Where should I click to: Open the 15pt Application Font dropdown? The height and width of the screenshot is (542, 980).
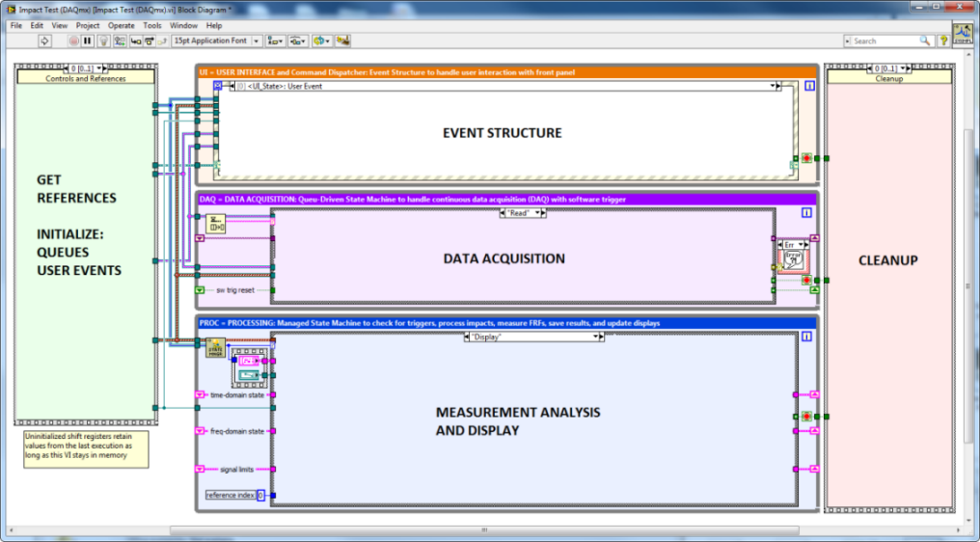pyautogui.click(x=216, y=41)
